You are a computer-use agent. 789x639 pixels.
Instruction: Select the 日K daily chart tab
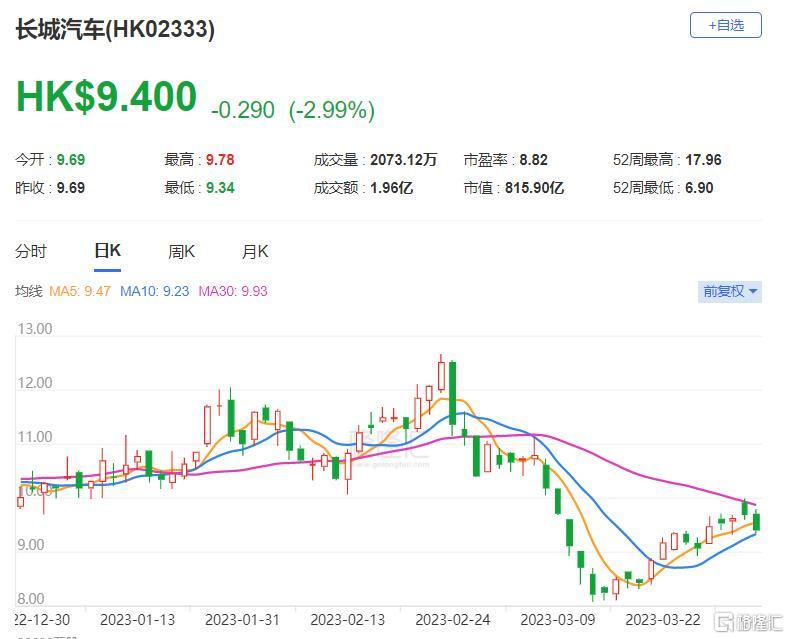click(107, 251)
